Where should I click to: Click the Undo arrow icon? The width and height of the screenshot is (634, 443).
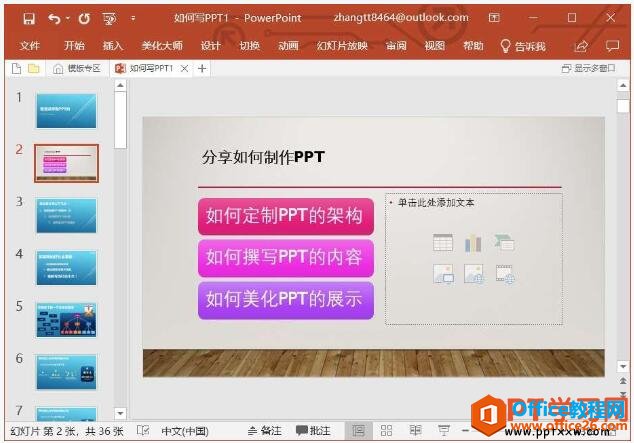click(x=54, y=19)
